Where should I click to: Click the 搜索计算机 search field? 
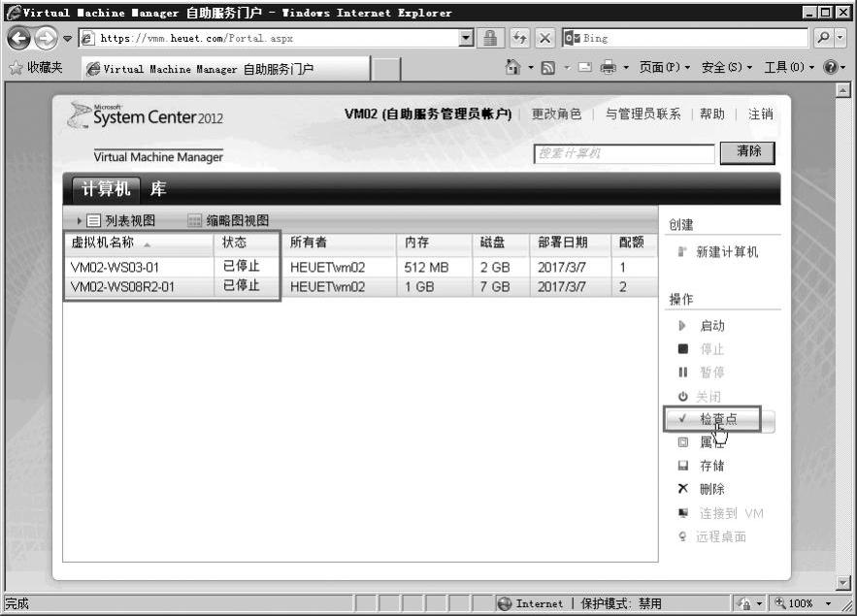624,153
